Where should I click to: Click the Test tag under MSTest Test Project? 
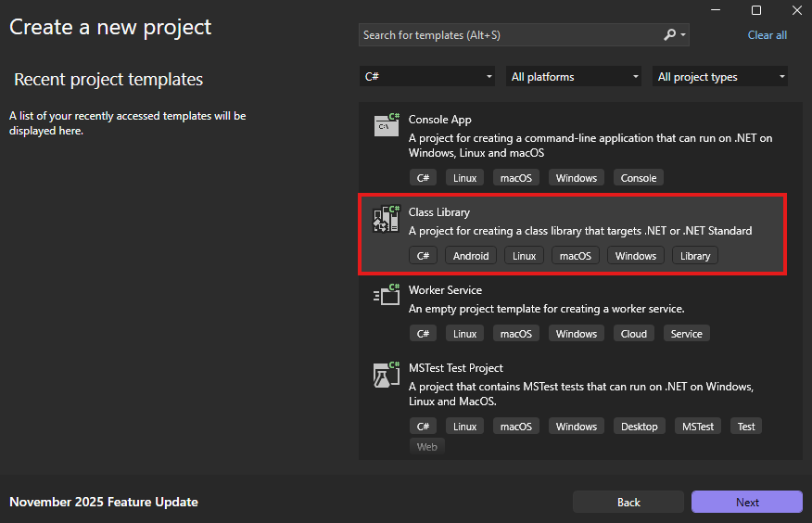pos(746,427)
